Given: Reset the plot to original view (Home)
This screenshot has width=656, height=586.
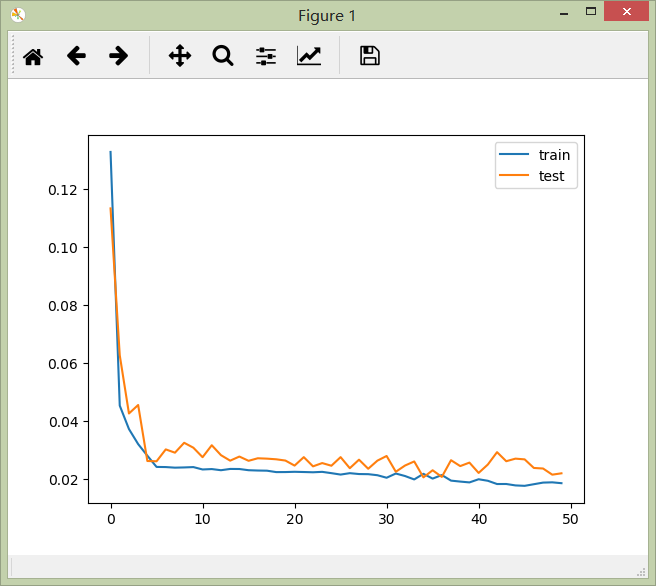Looking at the screenshot, I should tap(33, 56).
